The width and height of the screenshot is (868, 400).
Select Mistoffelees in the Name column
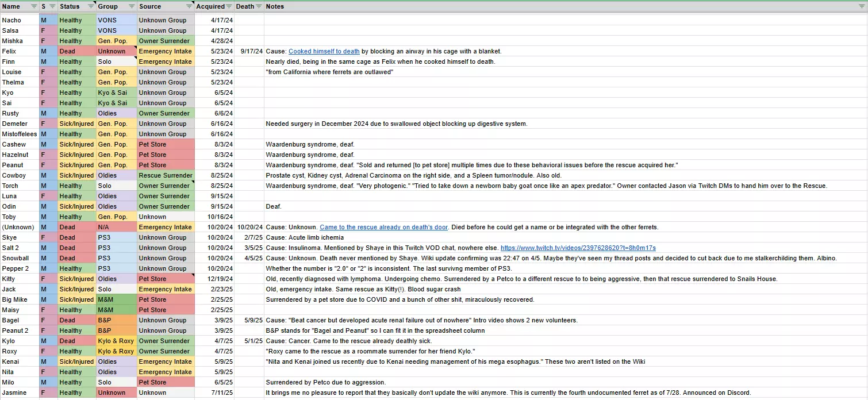(19, 134)
